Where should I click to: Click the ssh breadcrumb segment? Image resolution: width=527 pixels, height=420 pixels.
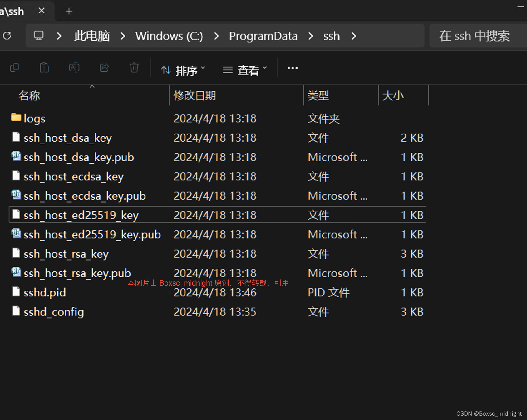coord(332,36)
